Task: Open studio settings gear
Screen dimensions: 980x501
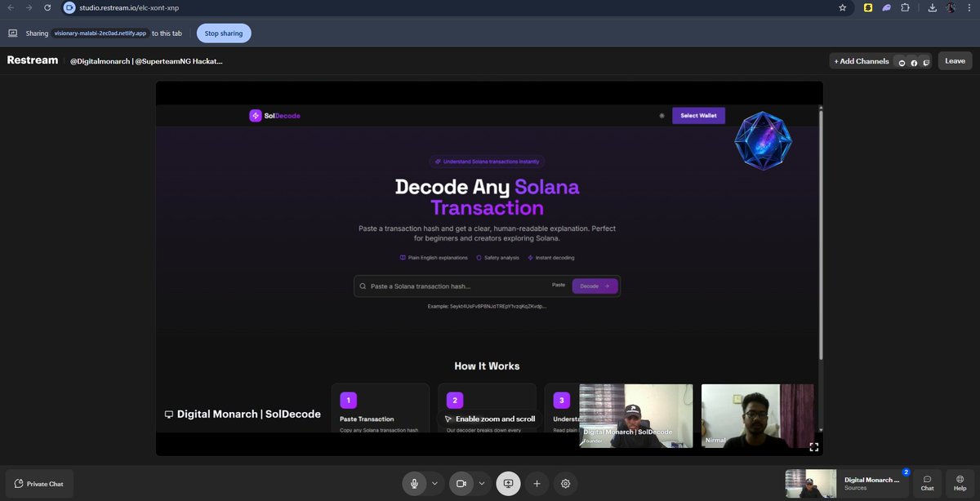Action: point(566,484)
